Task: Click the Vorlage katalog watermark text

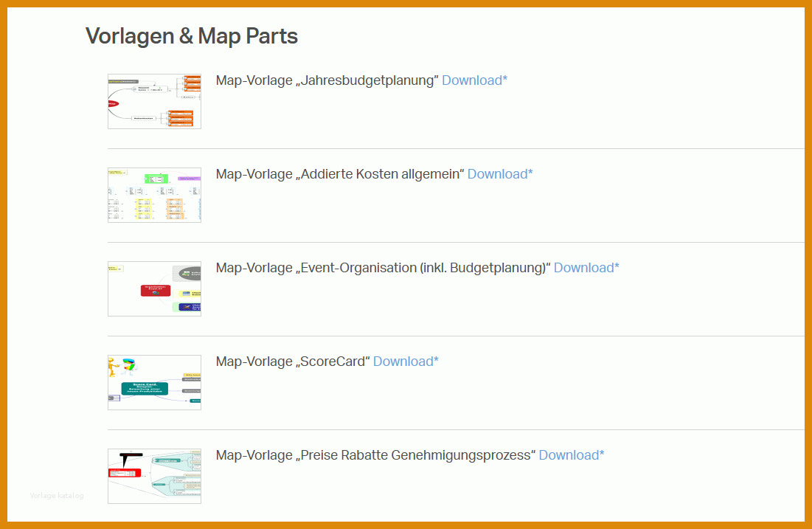Action: click(x=57, y=496)
